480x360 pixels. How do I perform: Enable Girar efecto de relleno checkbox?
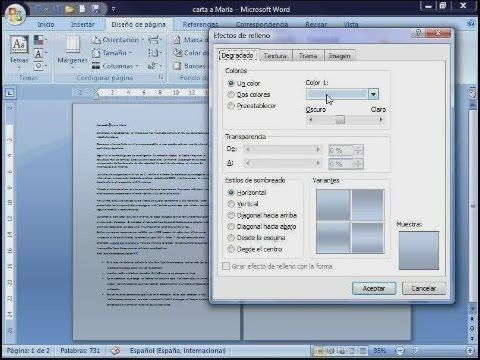point(226,266)
